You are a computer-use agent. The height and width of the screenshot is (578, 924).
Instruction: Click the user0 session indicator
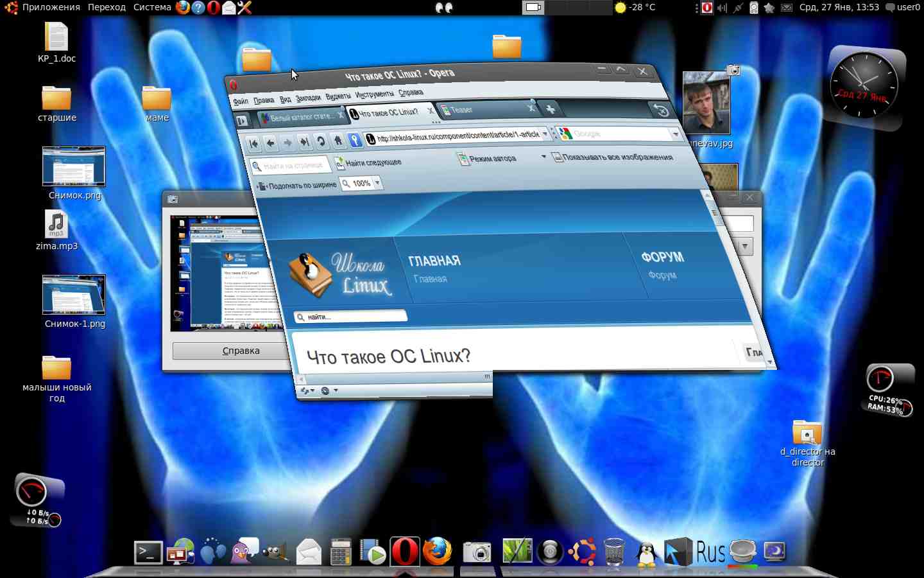pos(903,8)
